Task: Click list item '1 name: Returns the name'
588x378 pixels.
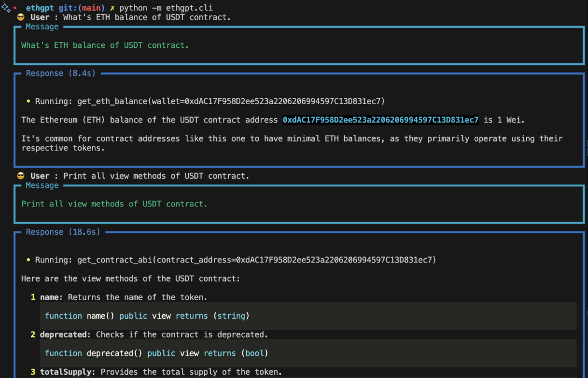Action: point(119,297)
